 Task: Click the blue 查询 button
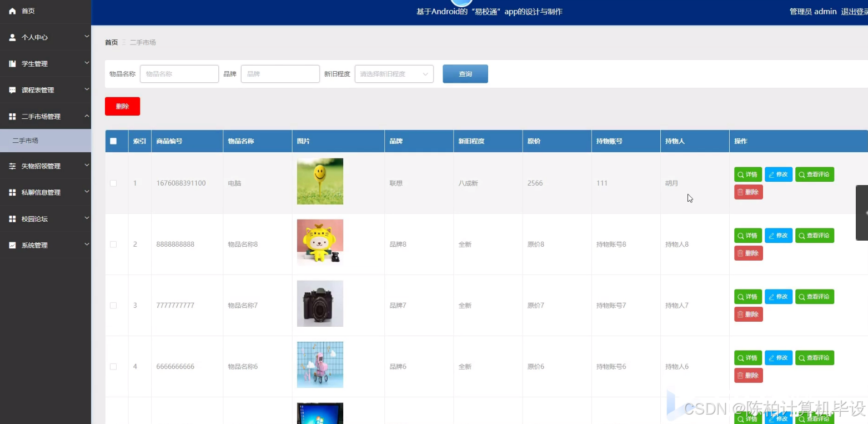click(465, 74)
